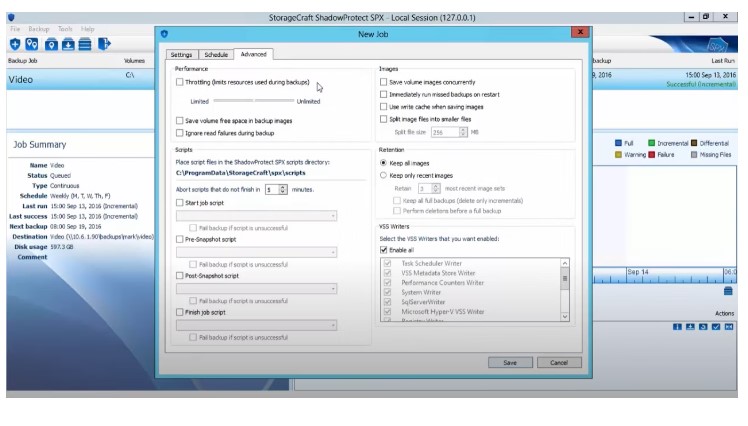Image resolution: width=748 pixels, height=426 pixels.
Task: Click the stacked disks toolbar icon
Action: [x=85, y=44]
